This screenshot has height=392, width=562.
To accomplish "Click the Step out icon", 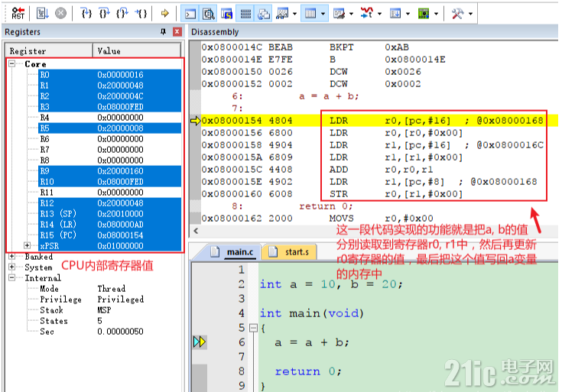I will click(x=122, y=14).
